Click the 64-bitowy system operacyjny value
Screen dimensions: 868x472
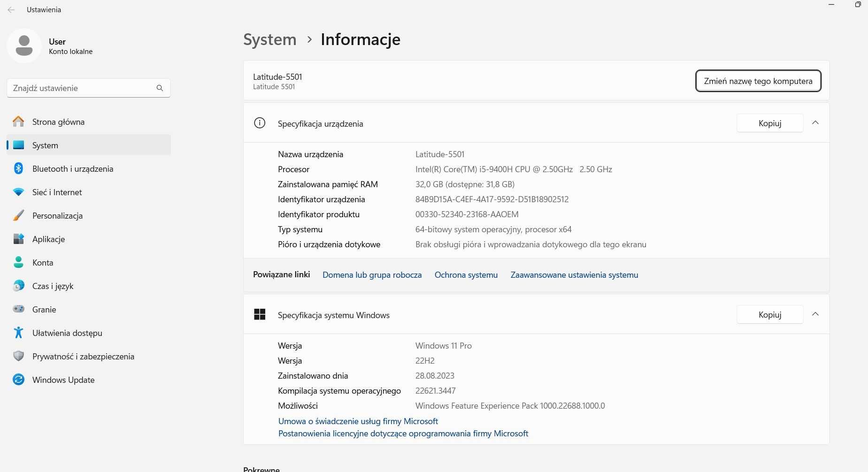click(x=493, y=229)
